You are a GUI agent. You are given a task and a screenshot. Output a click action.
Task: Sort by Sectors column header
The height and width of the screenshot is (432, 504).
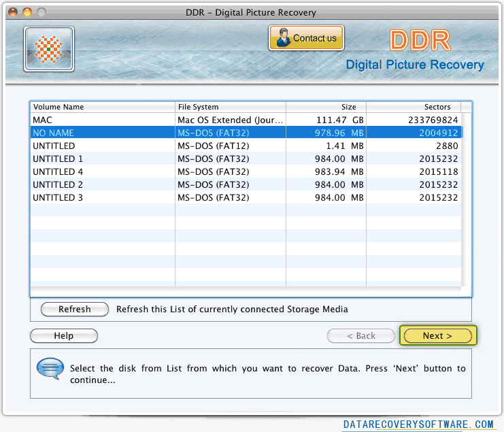point(414,107)
